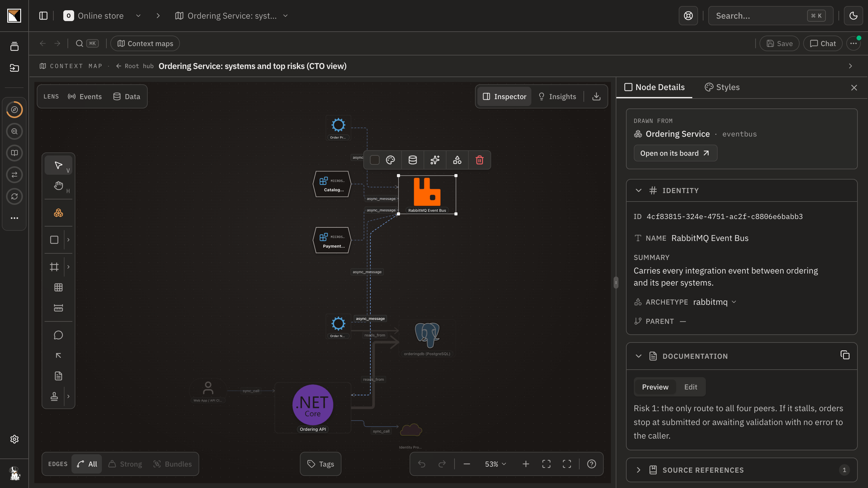Viewport: 868px width, 488px height.
Task: Switch to the Styles tab
Action: pyautogui.click(x=722, y=87)
